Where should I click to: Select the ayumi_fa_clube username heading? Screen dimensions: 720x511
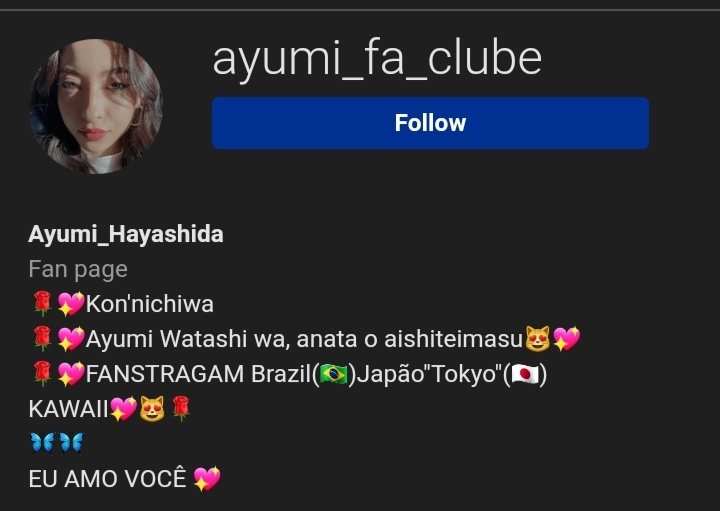tap(377, 59)
